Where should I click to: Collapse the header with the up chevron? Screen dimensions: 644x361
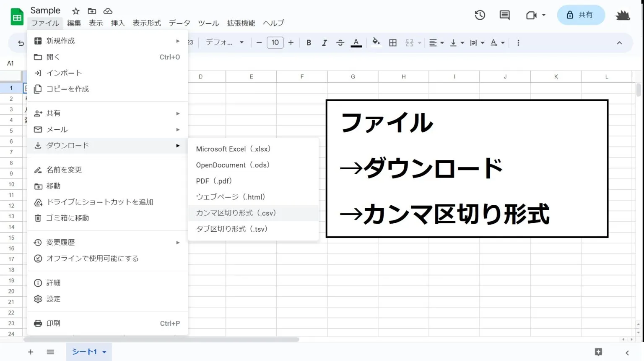point(619,43)
